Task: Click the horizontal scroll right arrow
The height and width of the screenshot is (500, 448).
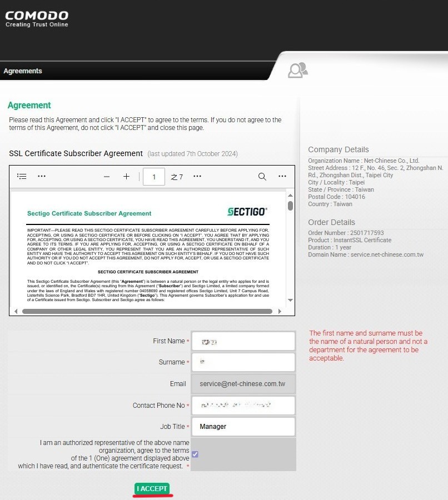Action: tap(280, 311)
